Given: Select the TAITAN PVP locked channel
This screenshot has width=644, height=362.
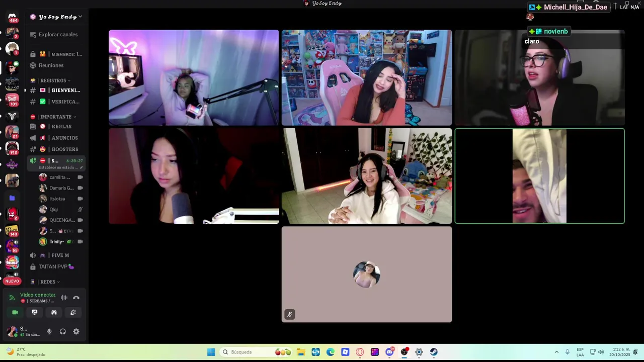Looking at the screenshot, I should 56,266.
